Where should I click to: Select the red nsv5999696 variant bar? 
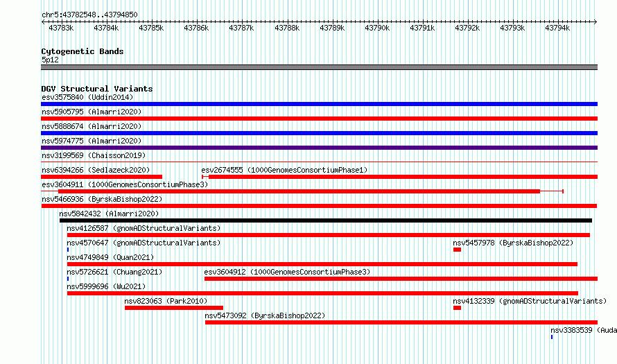coord(322,293)
